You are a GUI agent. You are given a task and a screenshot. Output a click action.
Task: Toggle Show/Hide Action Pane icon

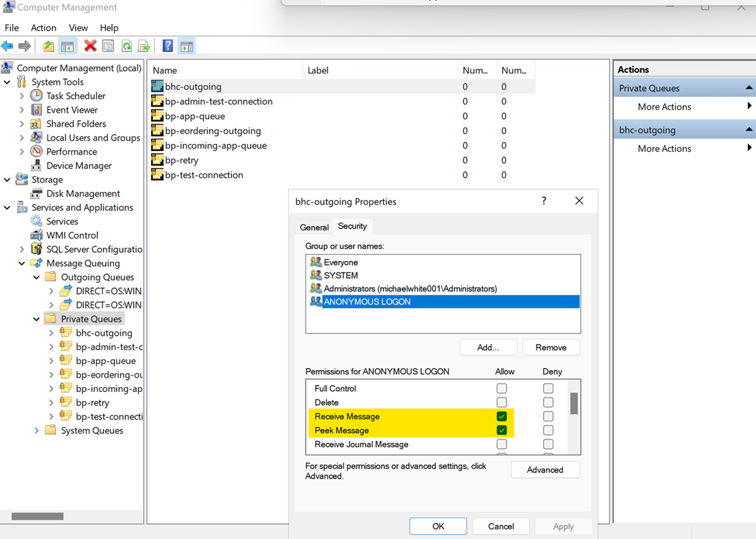186,46
